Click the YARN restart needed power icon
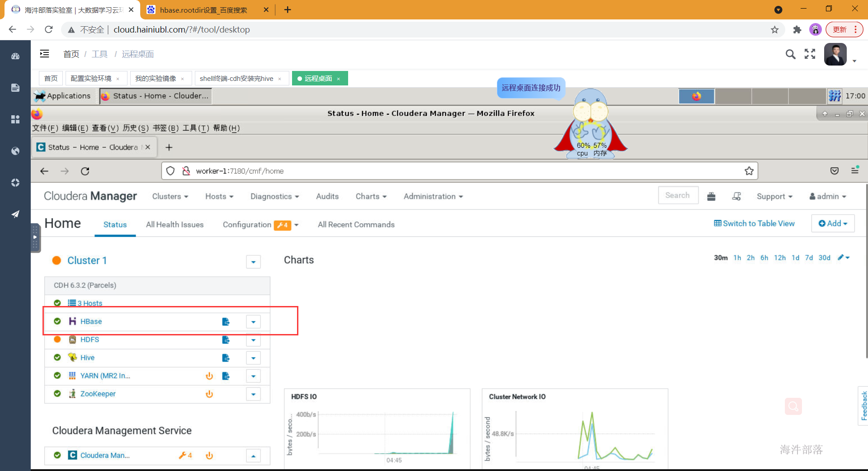Image resolution: width=868 pixels, height=471 pixels. 209,376
